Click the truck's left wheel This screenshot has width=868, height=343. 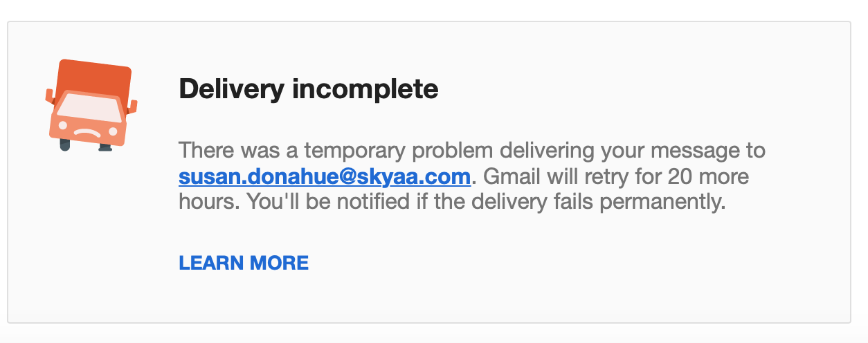(65, 145)
